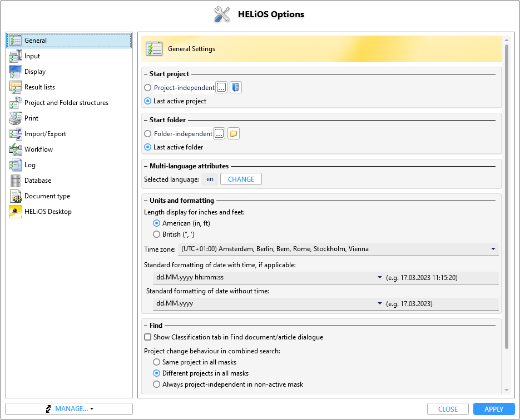Click the CHANGE language button

pos(241,179)
